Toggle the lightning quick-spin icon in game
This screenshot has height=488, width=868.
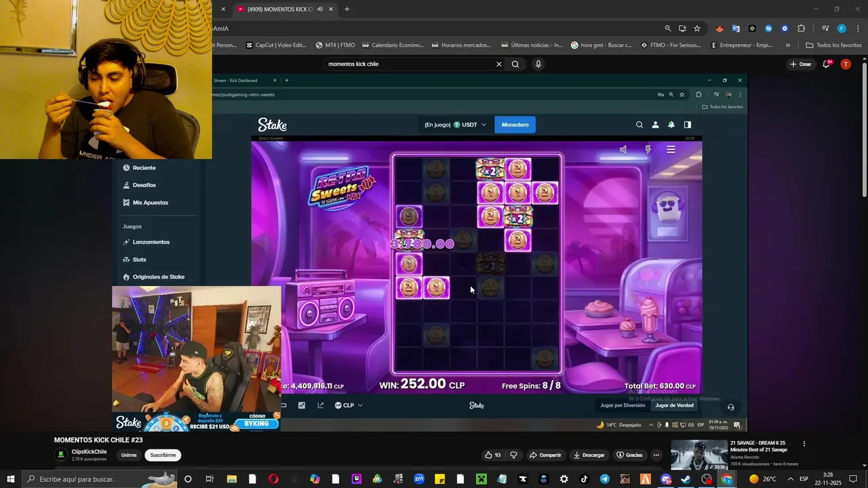pos(648,150)
